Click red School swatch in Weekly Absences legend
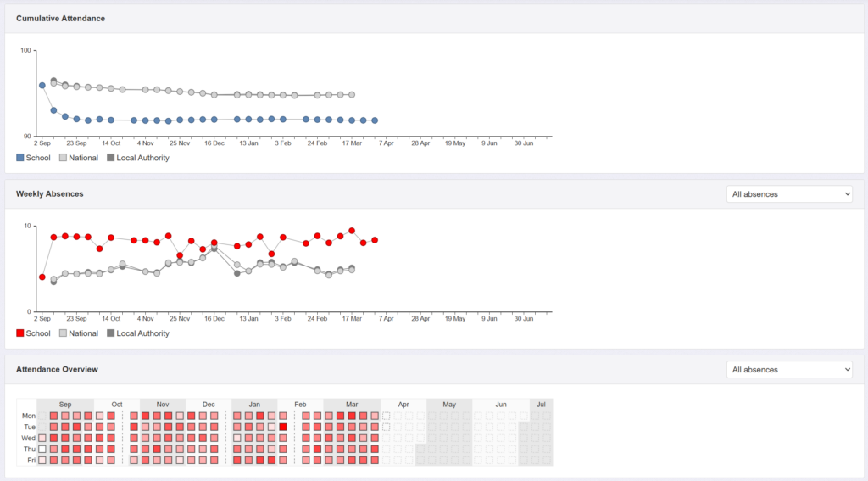Viewport: 868px width, 481px height. pos(20,333)
